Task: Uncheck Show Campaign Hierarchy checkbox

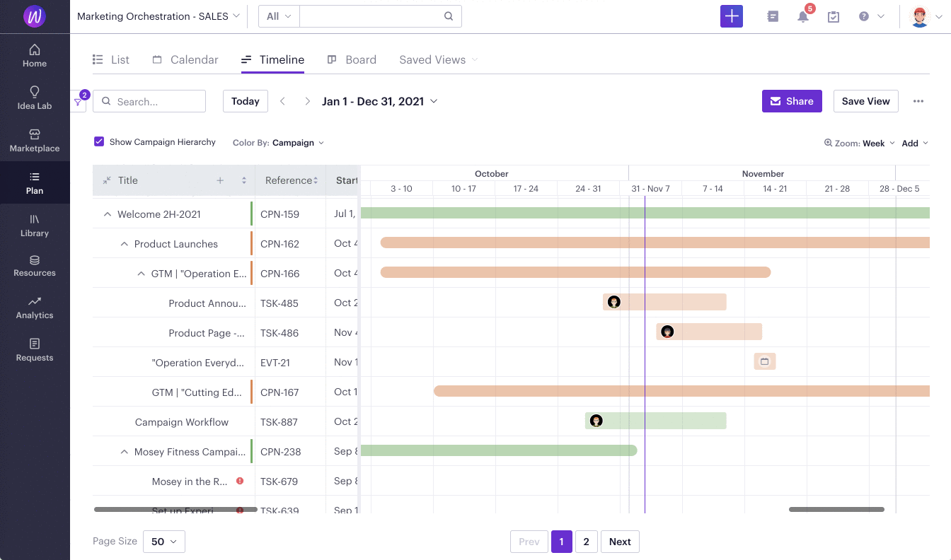Action: pyautogui.click(x=99, y=141)
